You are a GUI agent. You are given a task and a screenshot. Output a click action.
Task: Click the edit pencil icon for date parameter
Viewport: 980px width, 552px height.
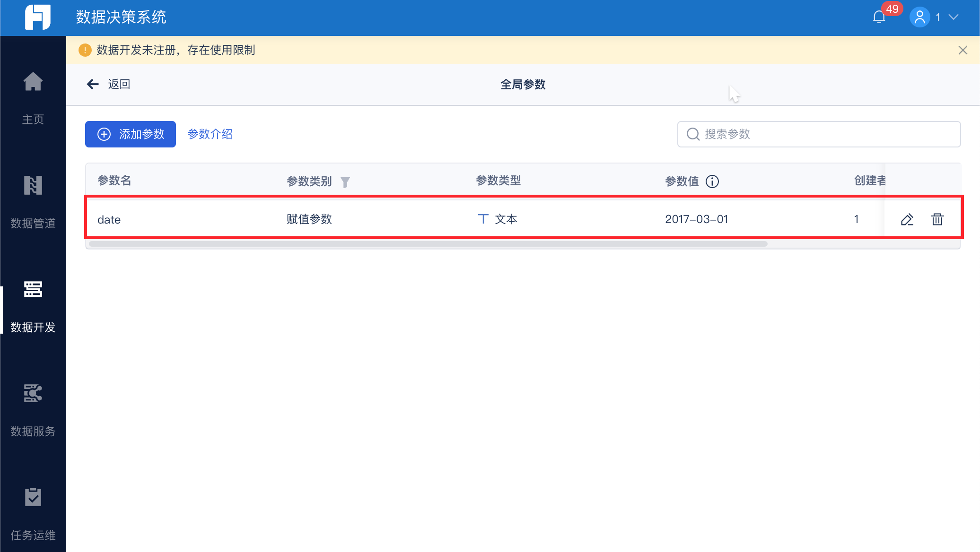coord(907,219)
